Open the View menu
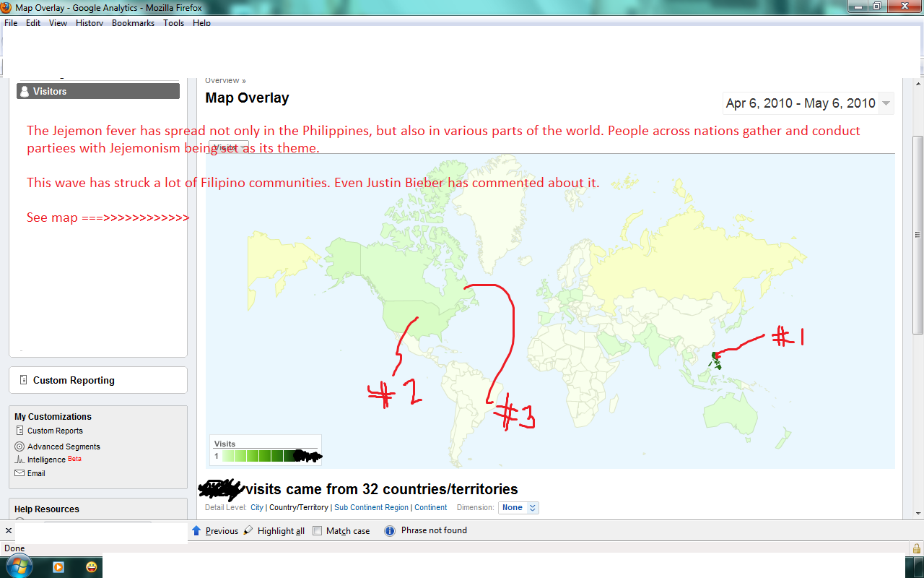This screenshot has height=578, width=924. pos(58,23)
